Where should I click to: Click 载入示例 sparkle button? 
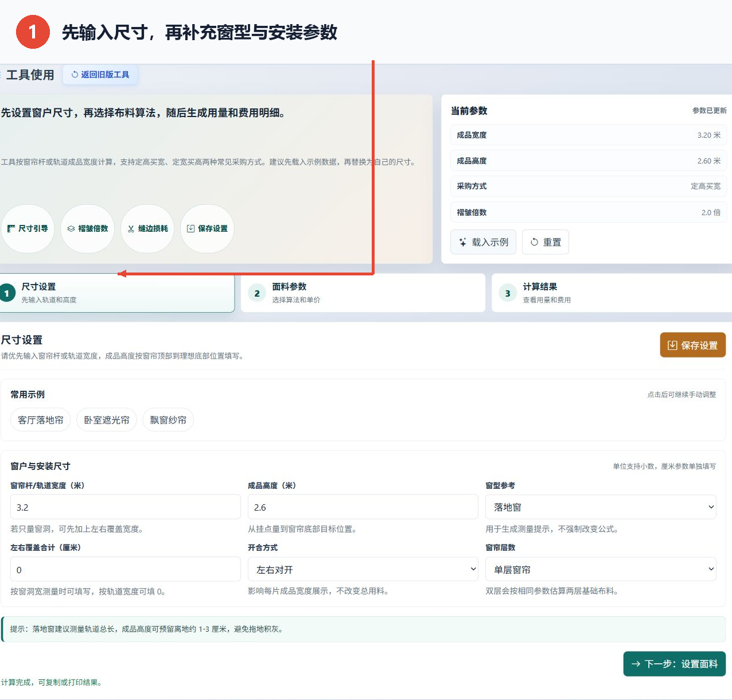[x=484, y=242]
